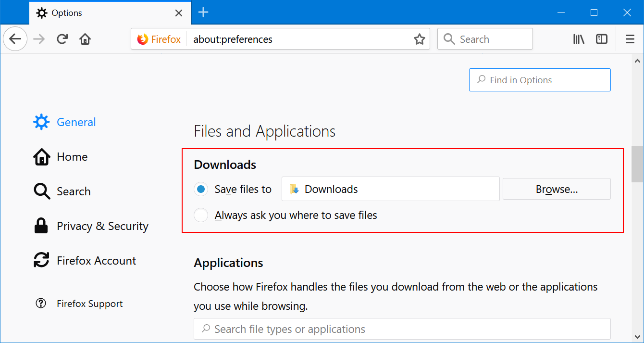Show the sidebars icon
Screen dimensions: 644x343
click(x=602, y=39)
